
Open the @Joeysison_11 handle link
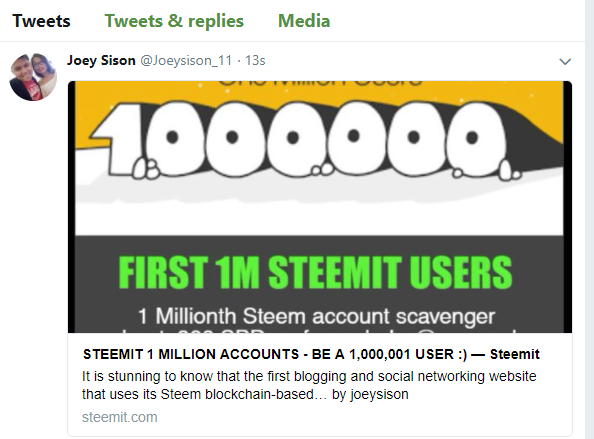[186, 61]
